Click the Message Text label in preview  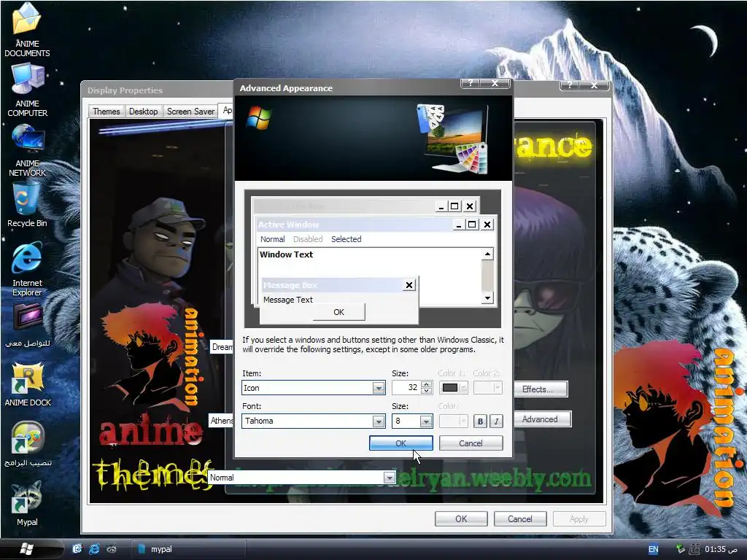[287, 300]
